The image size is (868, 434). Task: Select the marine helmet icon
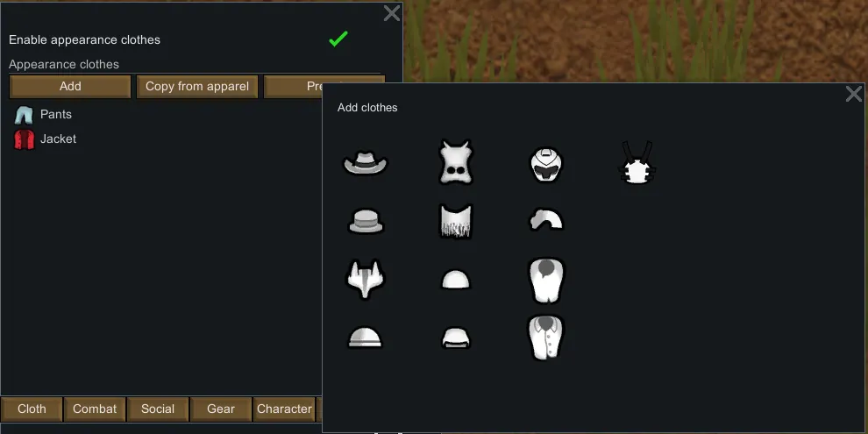click(546, 165)
